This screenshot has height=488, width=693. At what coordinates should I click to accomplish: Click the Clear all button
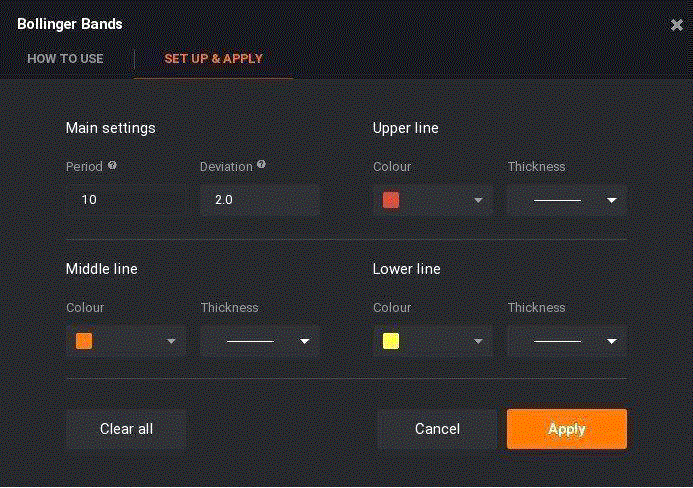[x=126, y=429]
